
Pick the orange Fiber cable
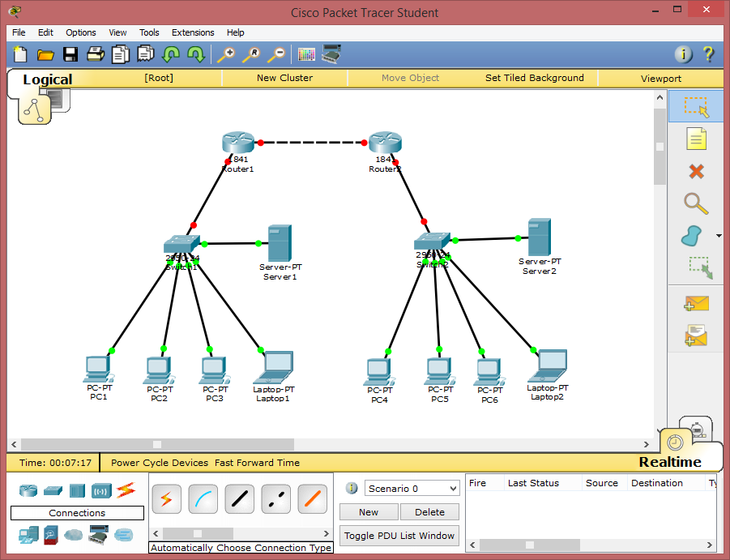[313, 499]
